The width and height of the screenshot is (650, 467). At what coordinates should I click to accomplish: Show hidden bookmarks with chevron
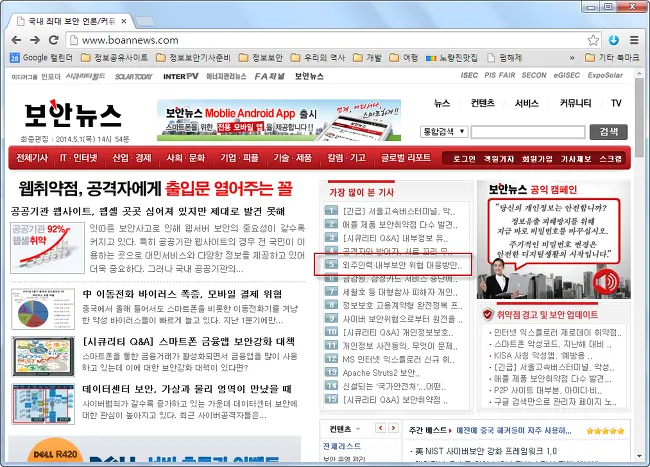pyautogui.click(x=572, y=58)
